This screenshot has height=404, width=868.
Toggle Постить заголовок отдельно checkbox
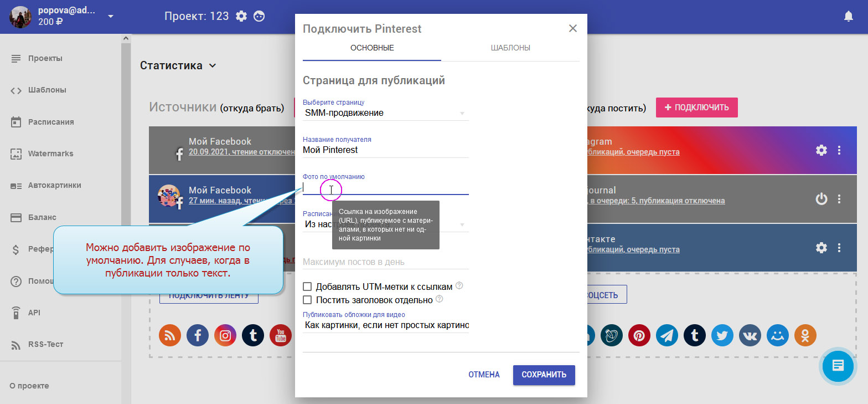coord(307,300)
